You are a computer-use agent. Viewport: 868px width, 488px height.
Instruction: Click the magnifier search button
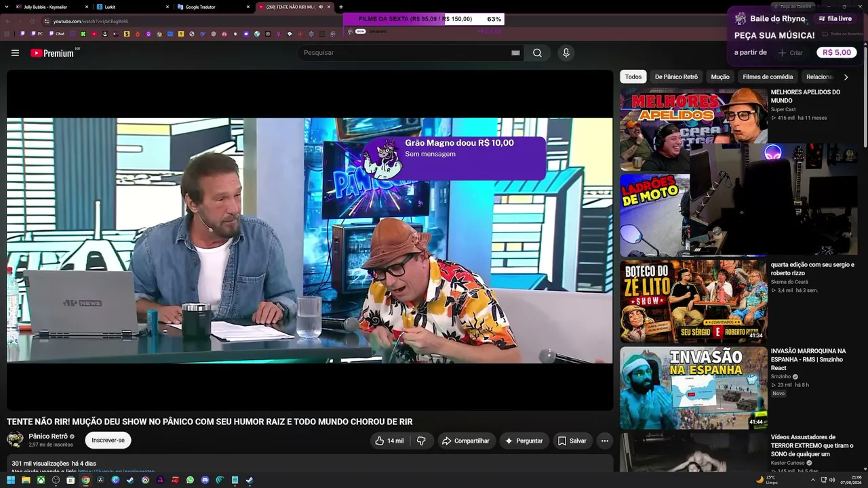pyautogui.click(x=537, y=53)
